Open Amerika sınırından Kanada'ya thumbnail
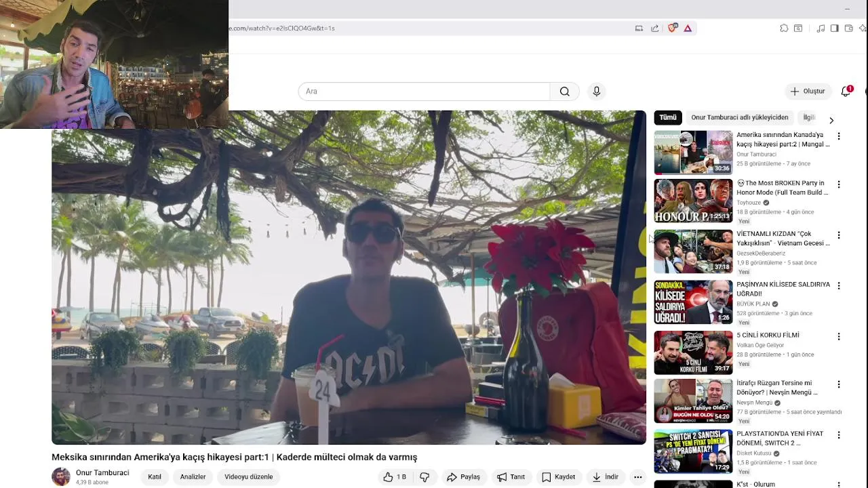The image size is (868, 488). point(693,152)
